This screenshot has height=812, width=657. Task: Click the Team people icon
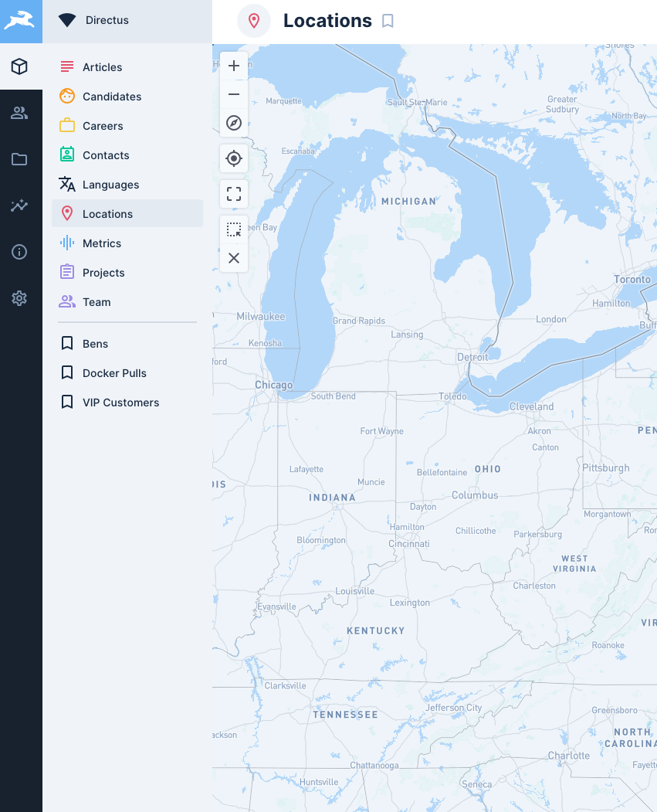(67, 301)
